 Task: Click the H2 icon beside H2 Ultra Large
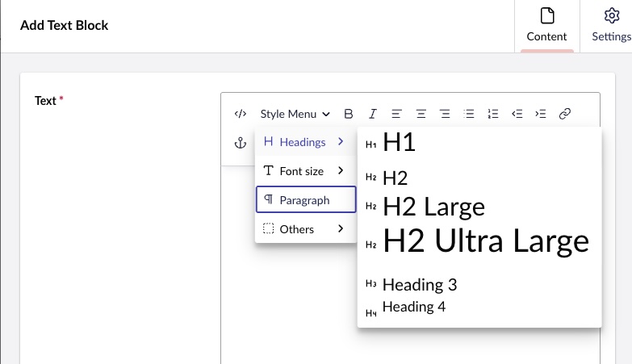(x=370, y=245)
